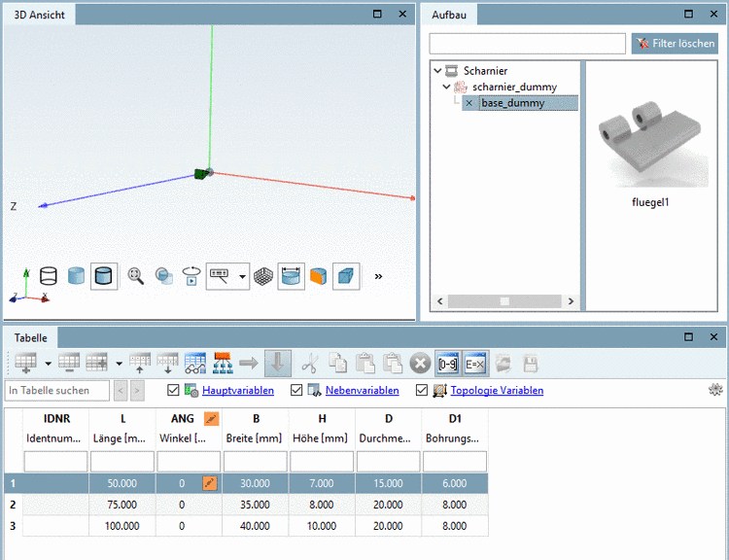Switch to the Tabelle tab
This screenshot has height=560, width=729.
(x=30, y=336)
